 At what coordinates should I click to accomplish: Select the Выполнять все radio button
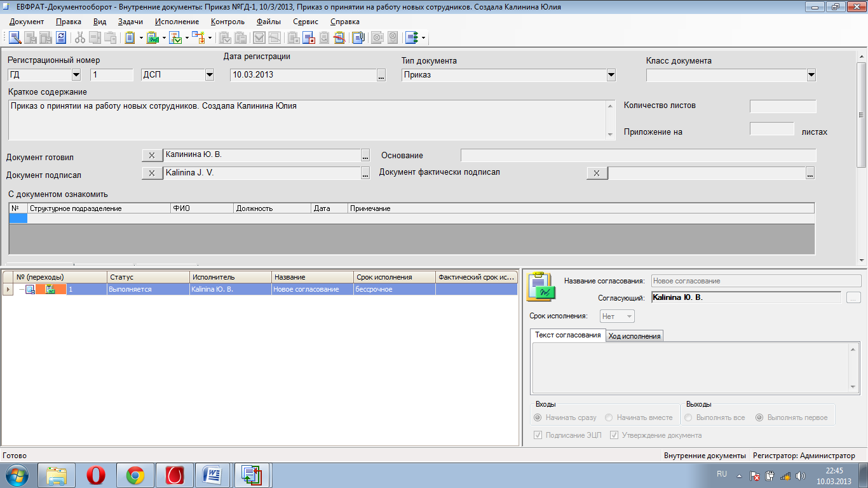(x=688, y=417)
